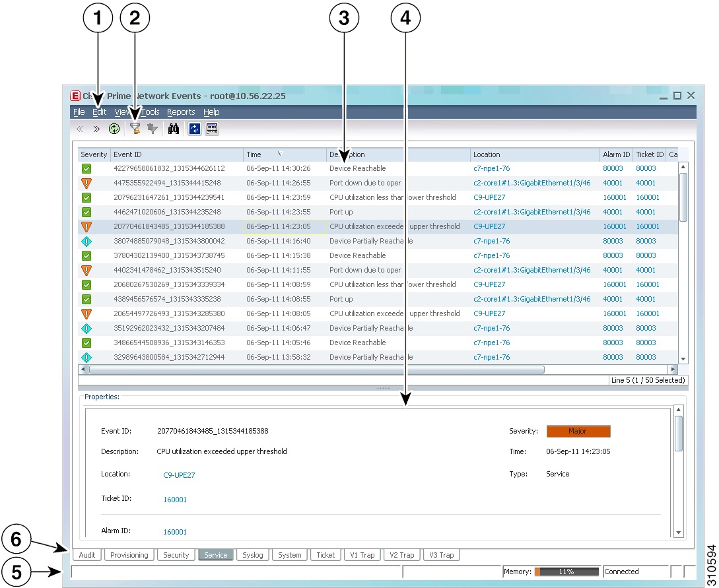
Task: Click 'Line 5 (1 / 50 Selected)' status text
Action: click(648, 380)
